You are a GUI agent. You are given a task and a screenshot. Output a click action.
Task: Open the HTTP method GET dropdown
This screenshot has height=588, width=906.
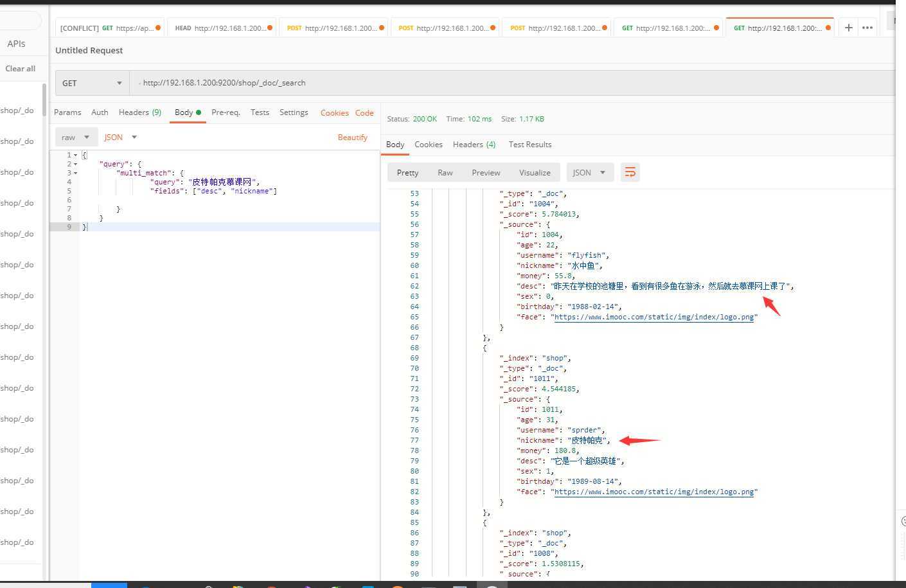tap(92, 83)
